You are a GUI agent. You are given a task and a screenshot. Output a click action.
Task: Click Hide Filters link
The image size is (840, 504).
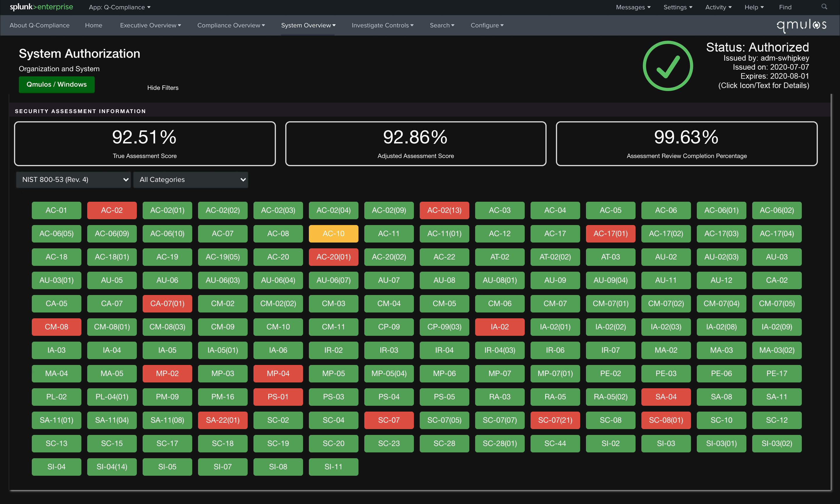pyautogui.click(x=163, y=88)
